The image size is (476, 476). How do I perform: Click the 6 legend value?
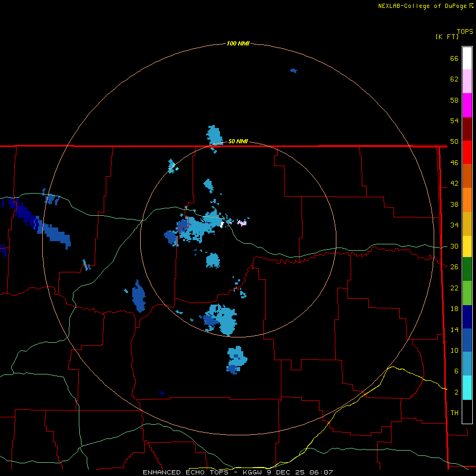(456, 371)
